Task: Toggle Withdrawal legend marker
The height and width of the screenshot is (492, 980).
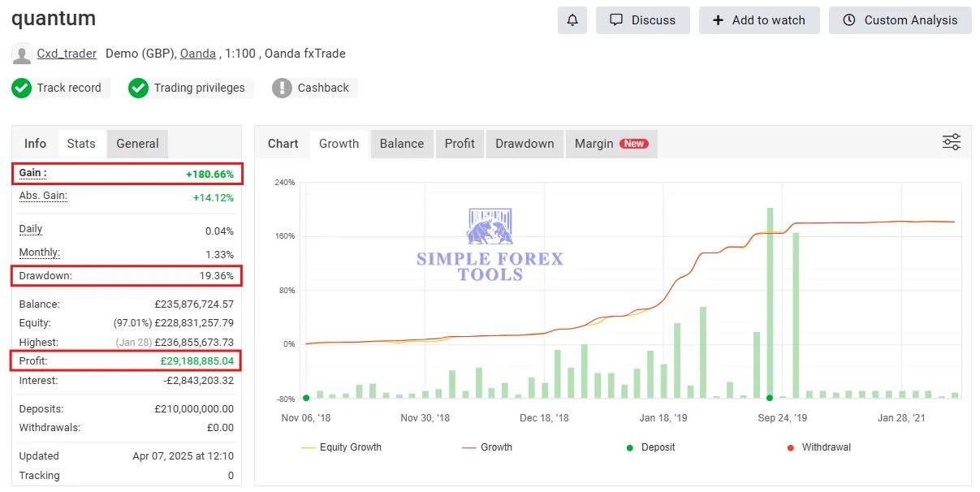Action: tap(819, 447)
